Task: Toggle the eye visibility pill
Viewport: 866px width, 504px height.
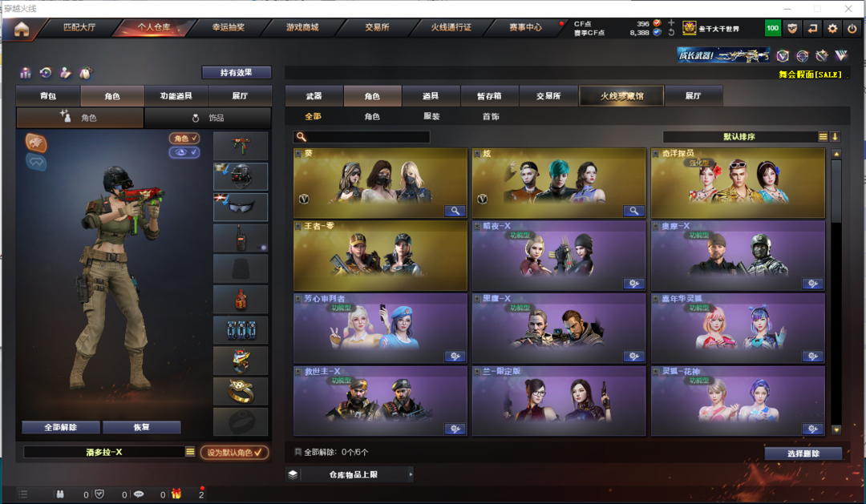Action: click(184, 152)
